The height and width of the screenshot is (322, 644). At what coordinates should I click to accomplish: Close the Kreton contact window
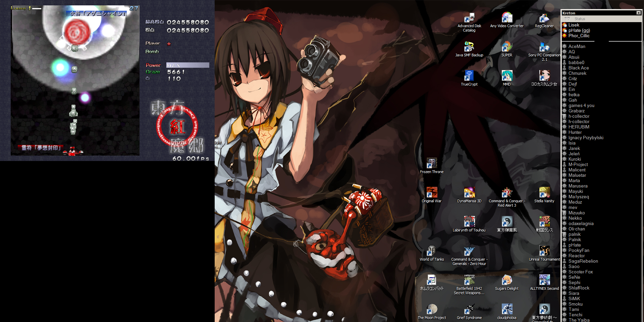(638, 13)
